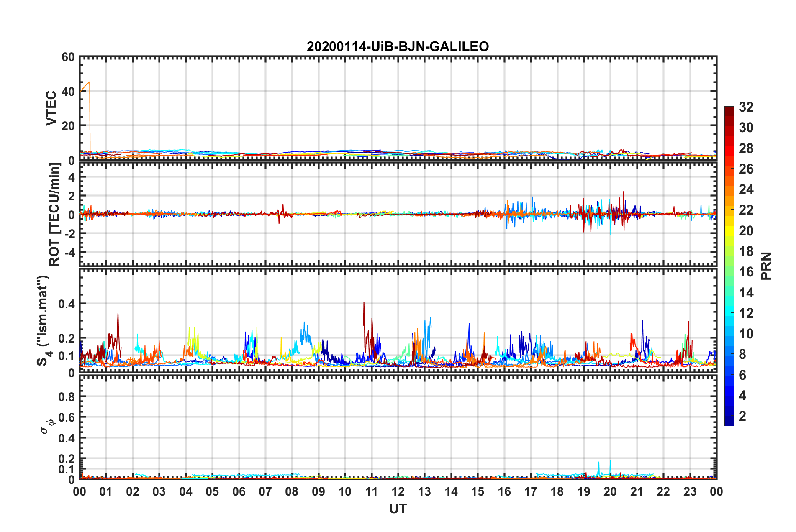796x532 pixels.
Task: Select UT hour tick label 09
Action: pyautogui.click(x=318, y=491)
